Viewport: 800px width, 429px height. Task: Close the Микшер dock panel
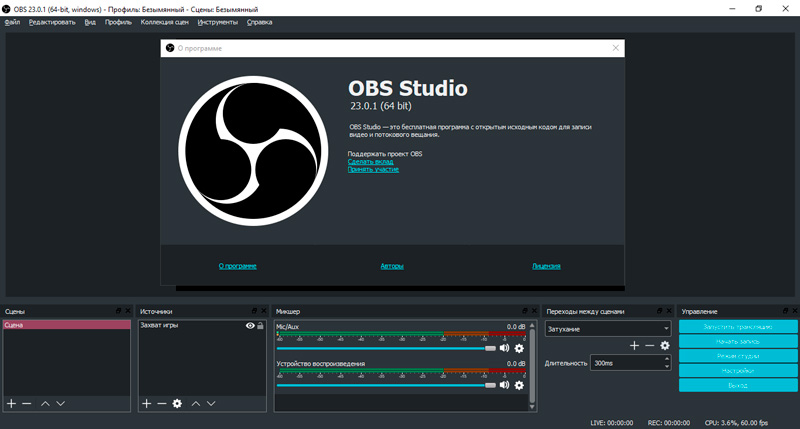[534, 311]
